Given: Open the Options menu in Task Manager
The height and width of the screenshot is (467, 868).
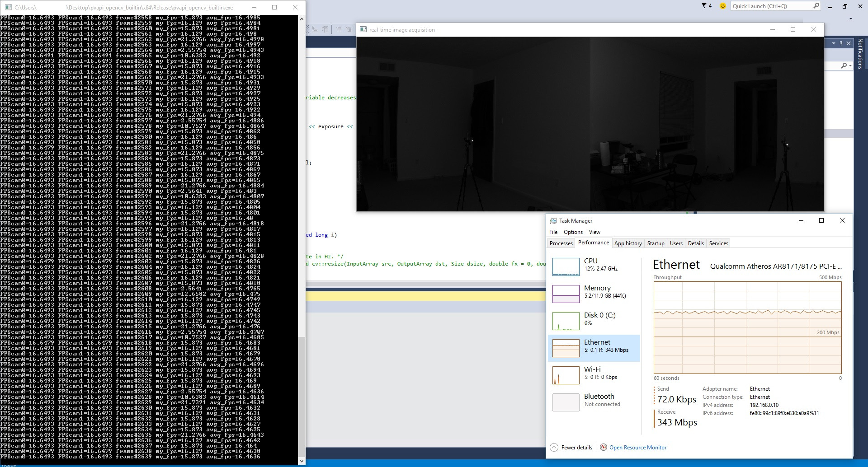Looking at the screenshot, I should pyautogui.click(x=573, y=232).
